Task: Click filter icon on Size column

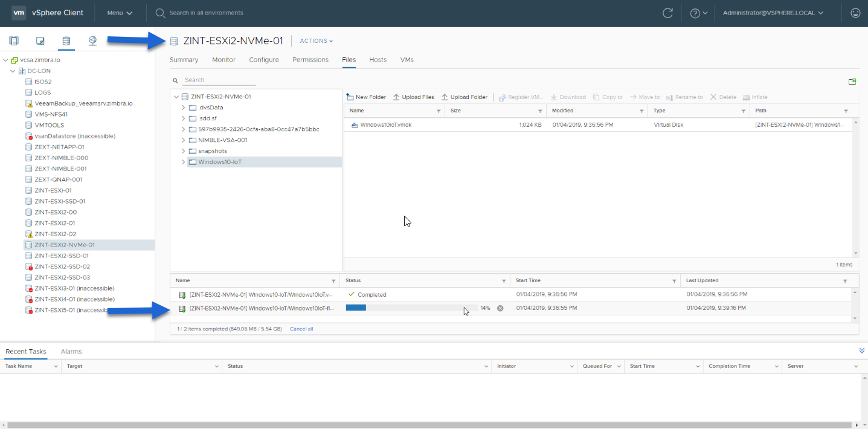Action: pos(540,111)
